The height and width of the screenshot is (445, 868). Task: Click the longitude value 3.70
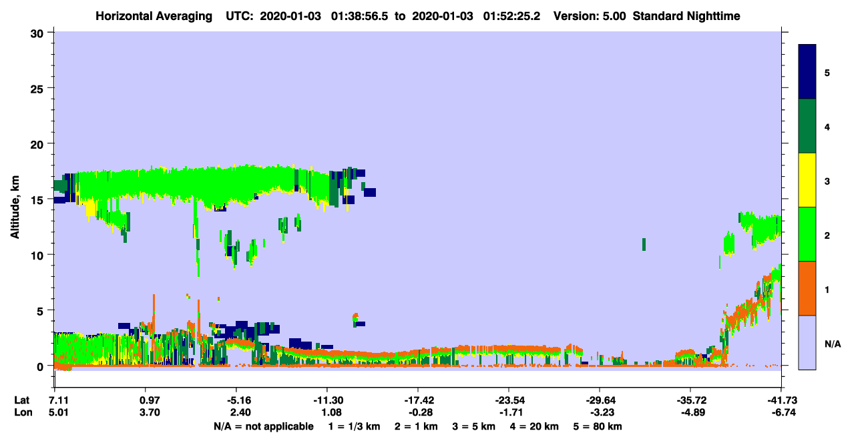[x=149, y=412]
